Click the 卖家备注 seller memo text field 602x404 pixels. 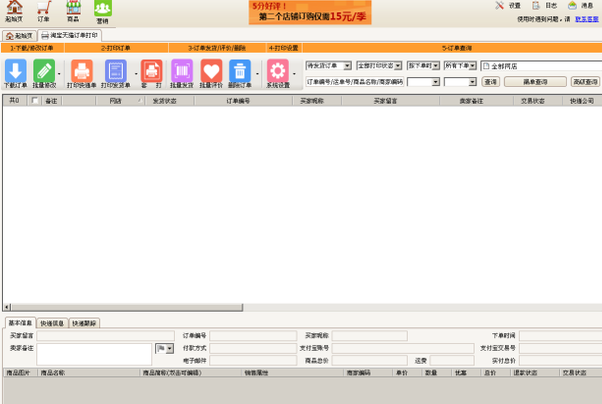[x=95, y=353]
